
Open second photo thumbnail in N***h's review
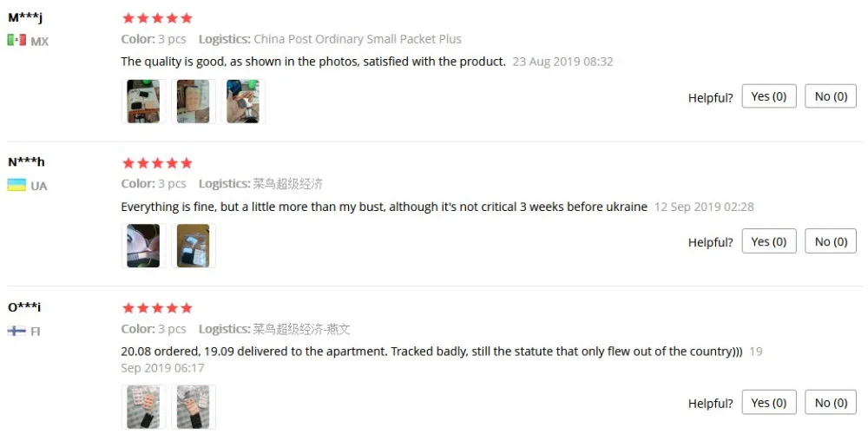coord(194,246)
